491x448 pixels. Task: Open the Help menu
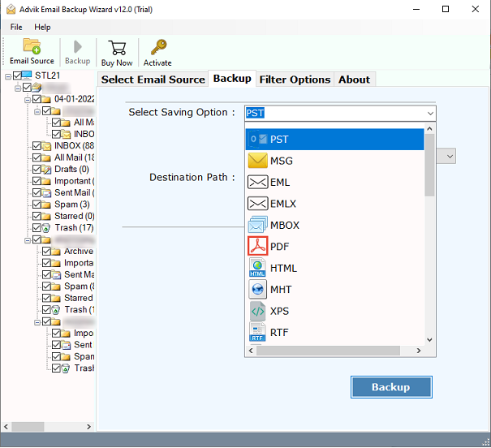pyautogui.click(x=42, y=28)
